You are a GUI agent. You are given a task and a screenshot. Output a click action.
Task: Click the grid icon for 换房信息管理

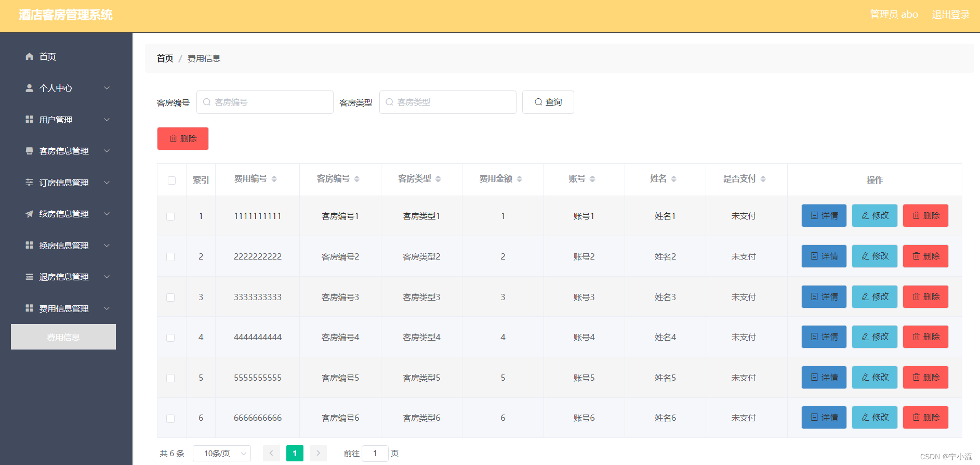pos(30,245)
